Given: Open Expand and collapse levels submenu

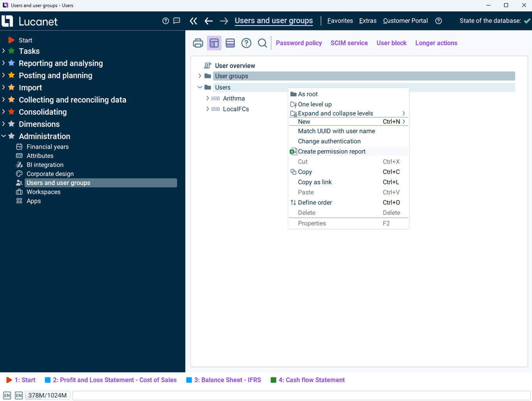Looking at the screenshot, I should 349,113.
